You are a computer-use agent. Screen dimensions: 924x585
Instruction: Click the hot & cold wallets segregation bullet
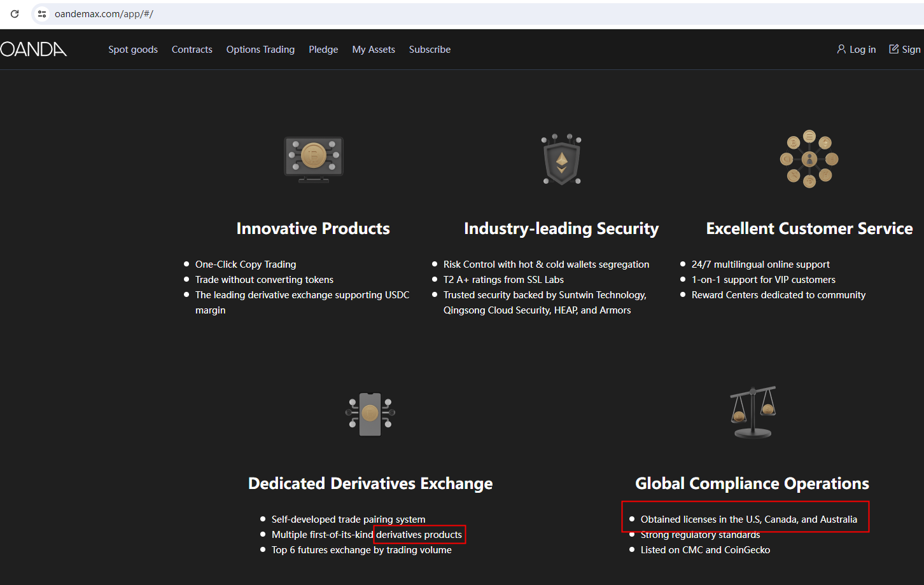coord(547,265)
